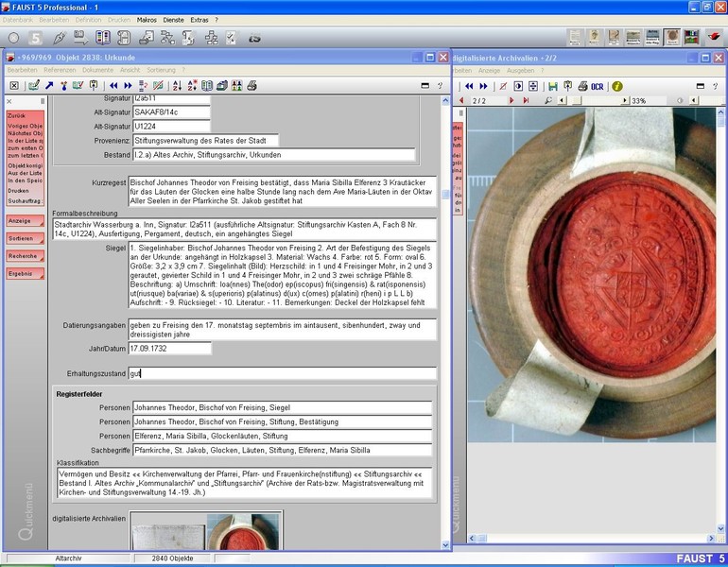Click Zurück in the quickmenu
The height and width of the screenshot is (567, 728).
[17, 115]
